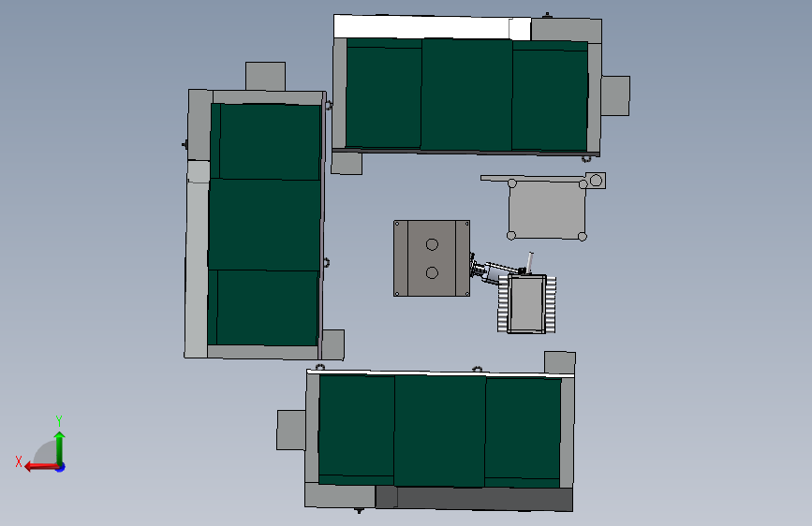This screenshot has height=526, width=812.
Task: Select the gray plate with four corner circles
Action: [x=547, y=210]
